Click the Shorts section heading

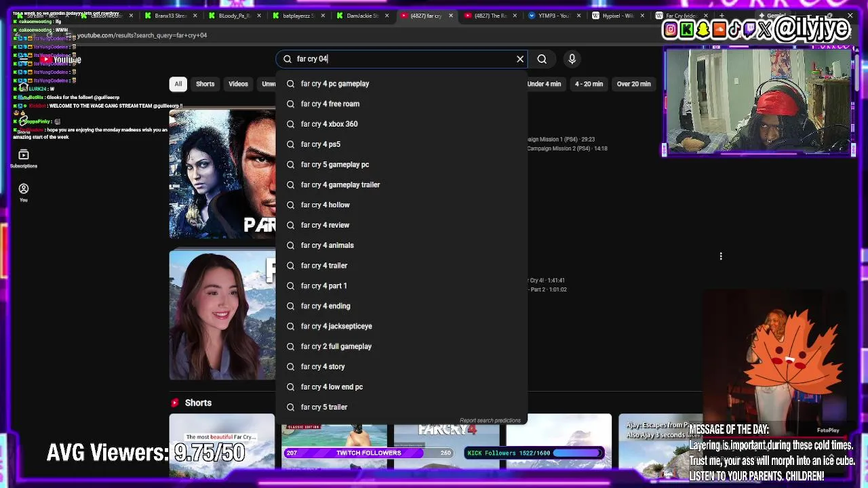pos(198,403)
